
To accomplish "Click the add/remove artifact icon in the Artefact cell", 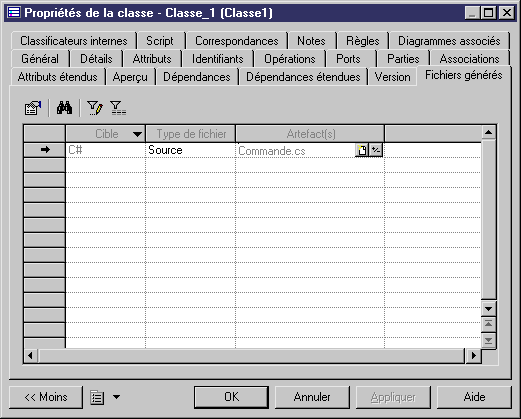I will 376,150.
